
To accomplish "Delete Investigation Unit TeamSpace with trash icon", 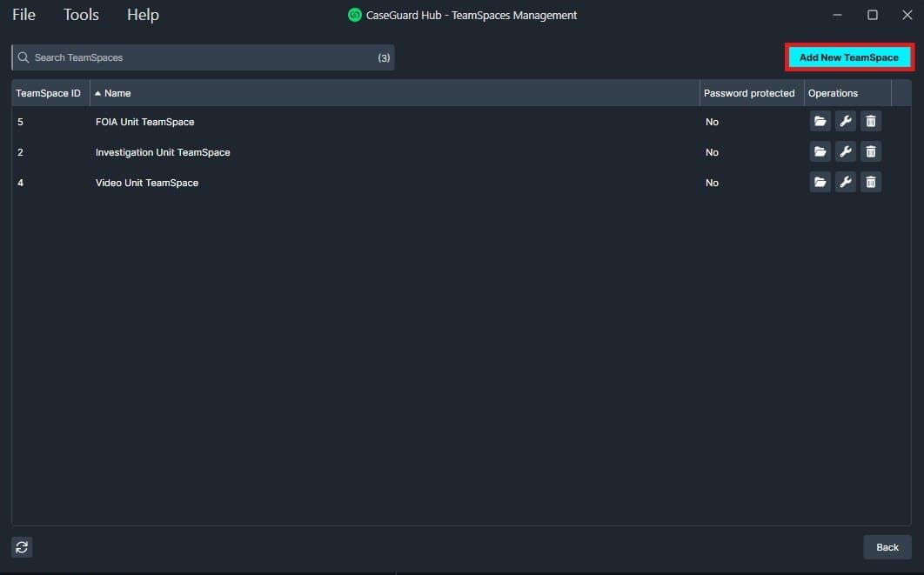I will pos(870,151).
